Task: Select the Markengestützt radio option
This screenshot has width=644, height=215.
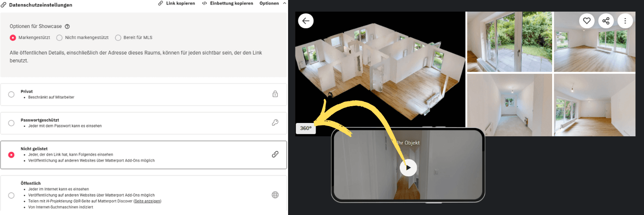Action: (13, 37)
